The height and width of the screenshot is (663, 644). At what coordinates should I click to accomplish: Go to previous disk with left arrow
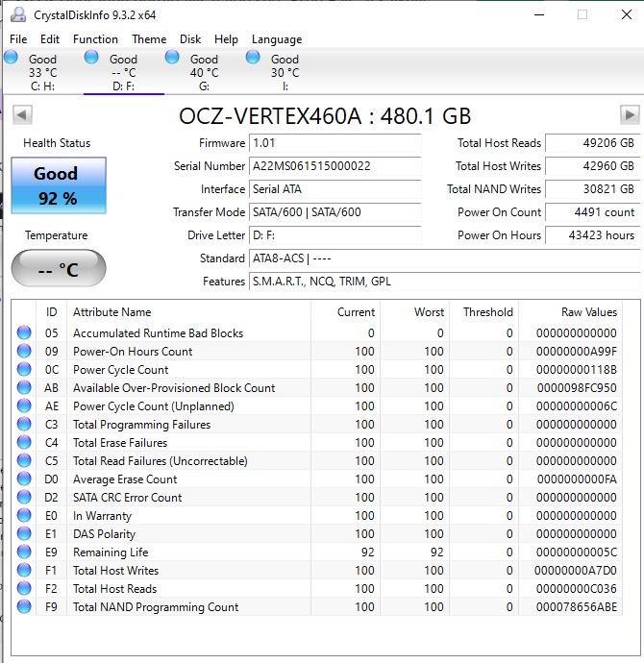[22, 115]
